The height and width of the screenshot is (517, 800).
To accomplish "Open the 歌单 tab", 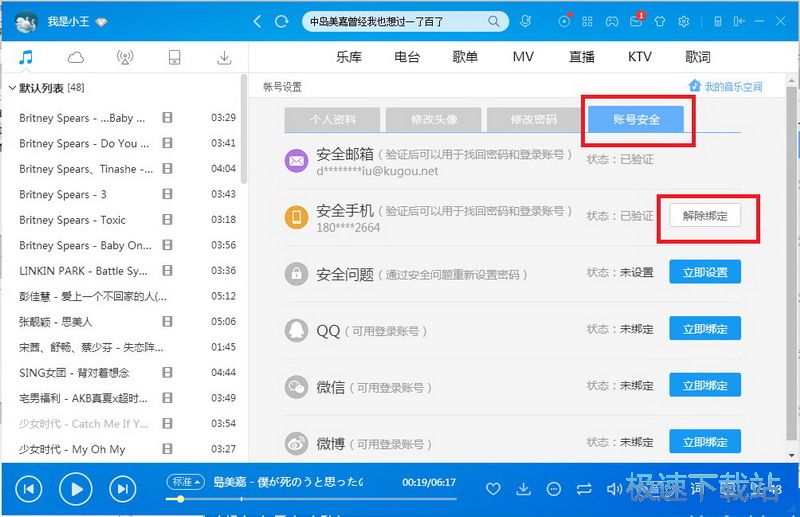I will point(465,57).
